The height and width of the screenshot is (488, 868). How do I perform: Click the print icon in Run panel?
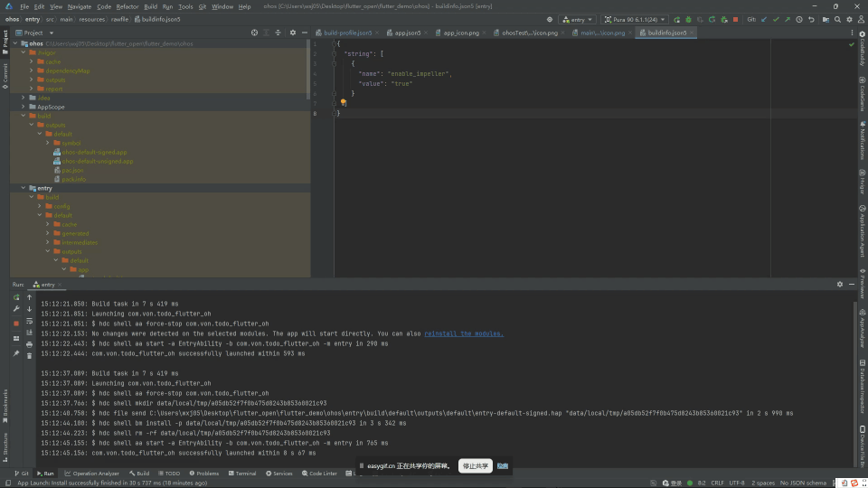click(29, 344)
